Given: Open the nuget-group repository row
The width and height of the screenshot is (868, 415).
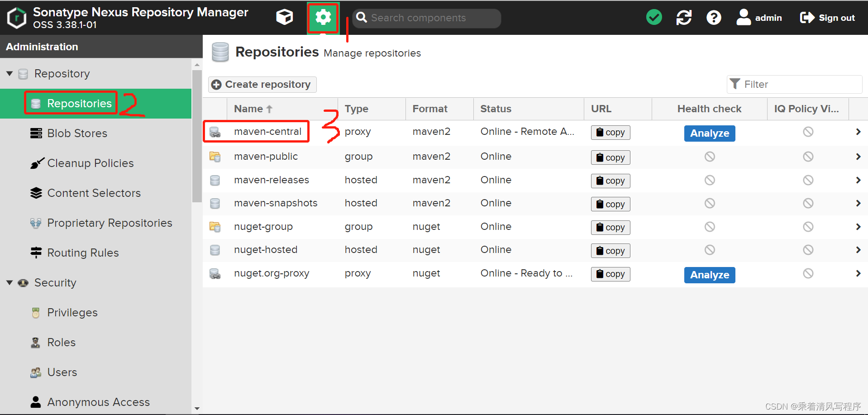Looking at the screenshot, I should (535, 227).
